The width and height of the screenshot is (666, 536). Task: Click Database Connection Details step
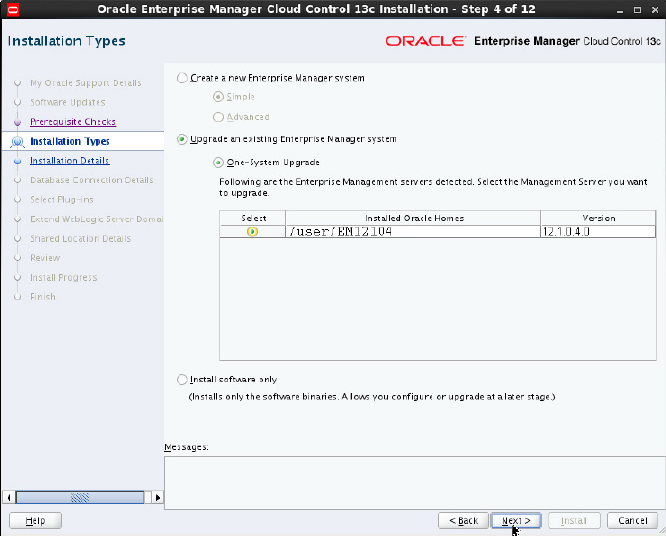91,180
